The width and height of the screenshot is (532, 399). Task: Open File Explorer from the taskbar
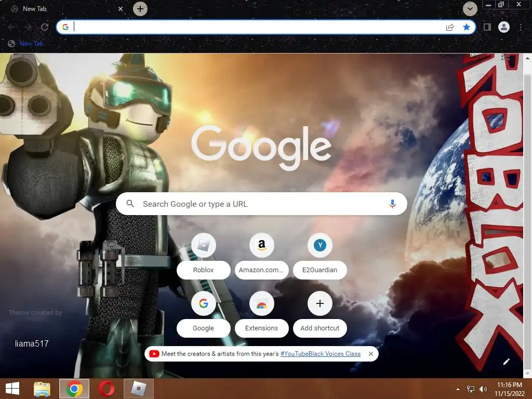point(42,389)
